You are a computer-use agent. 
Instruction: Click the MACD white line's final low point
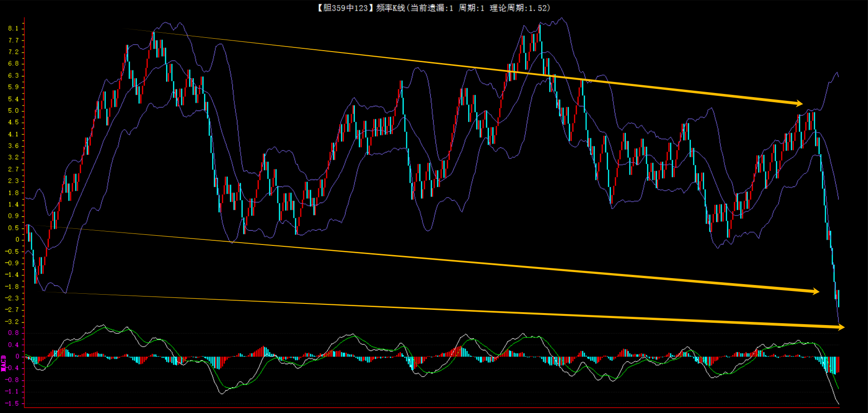[x=838, y=404]
